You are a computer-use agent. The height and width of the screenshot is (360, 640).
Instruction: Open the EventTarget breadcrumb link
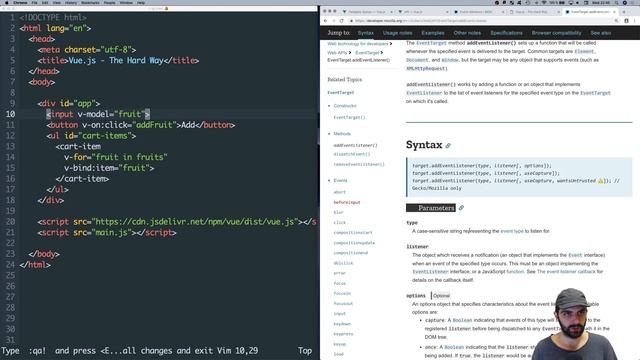tap(367, 53)
